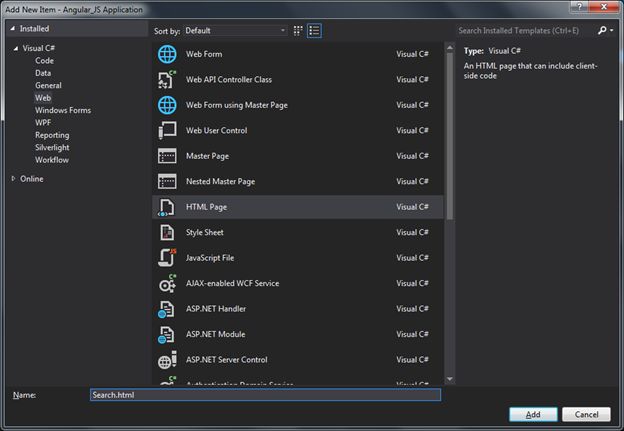Open search options dropdown arrow
The image size is (624, 431).
click(x=612, y=30)
